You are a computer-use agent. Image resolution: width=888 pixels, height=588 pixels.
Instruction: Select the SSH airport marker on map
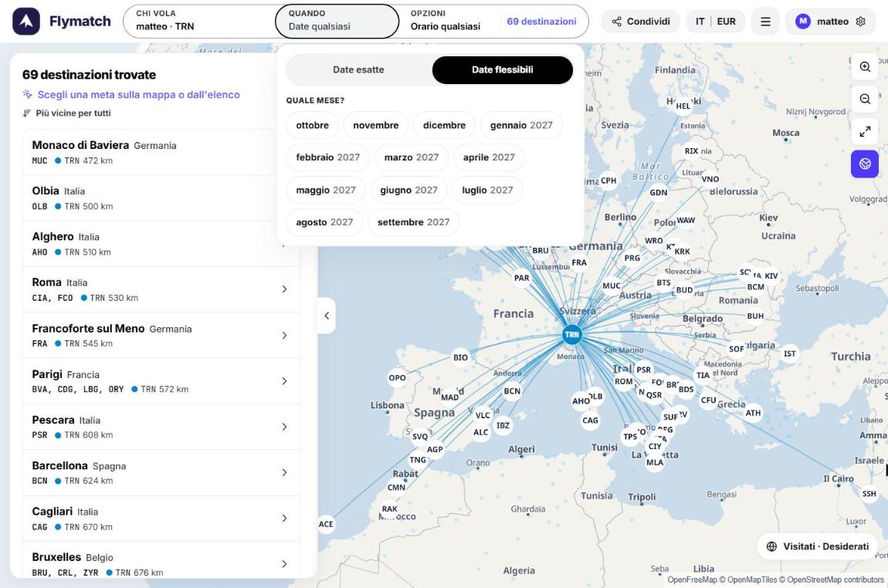point(869,494)
